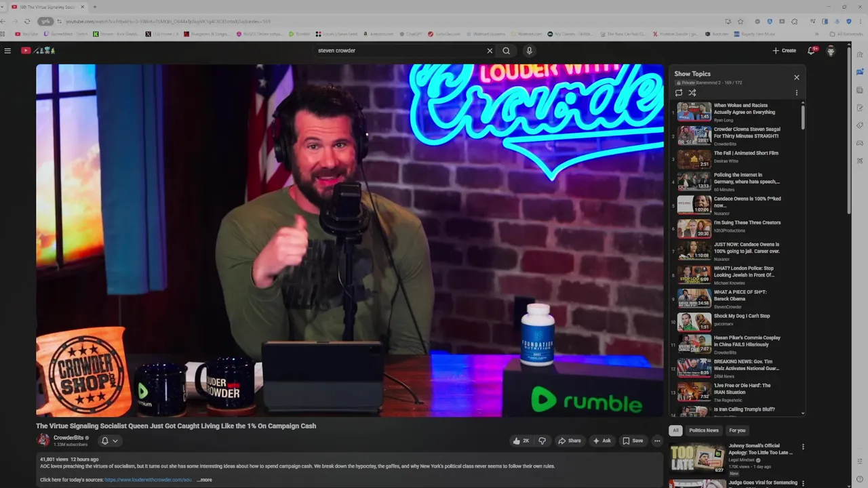Open Edge sidebar collections icon
Screen dimensions: 868x488
click(860, 90)
